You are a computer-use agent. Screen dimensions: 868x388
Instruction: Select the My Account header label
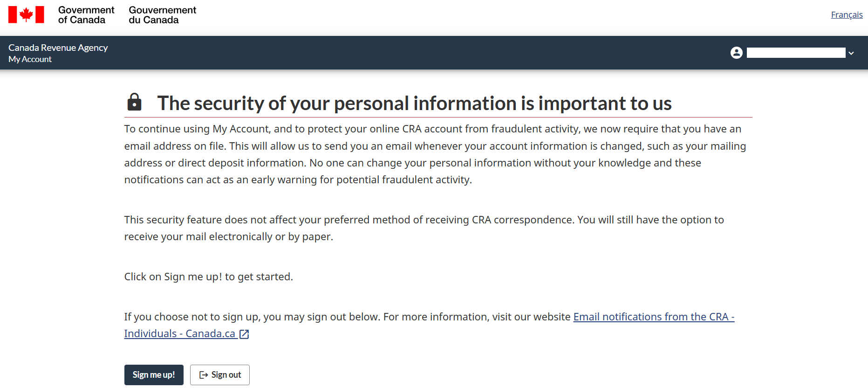(30, 59)
